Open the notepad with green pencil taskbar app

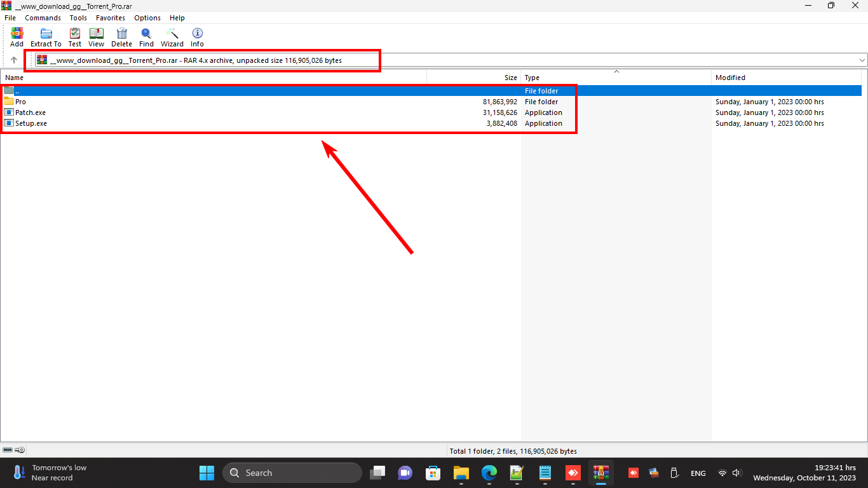click(x=517, y=473)
